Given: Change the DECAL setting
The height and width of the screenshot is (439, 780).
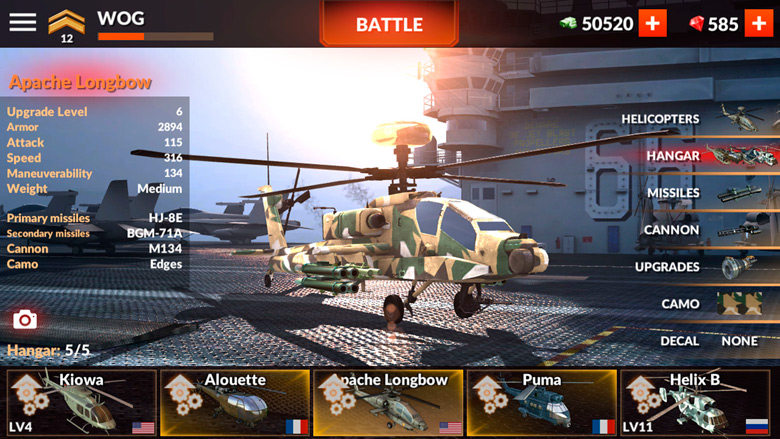Looking at the screenshot, I should tap(709, 341).
